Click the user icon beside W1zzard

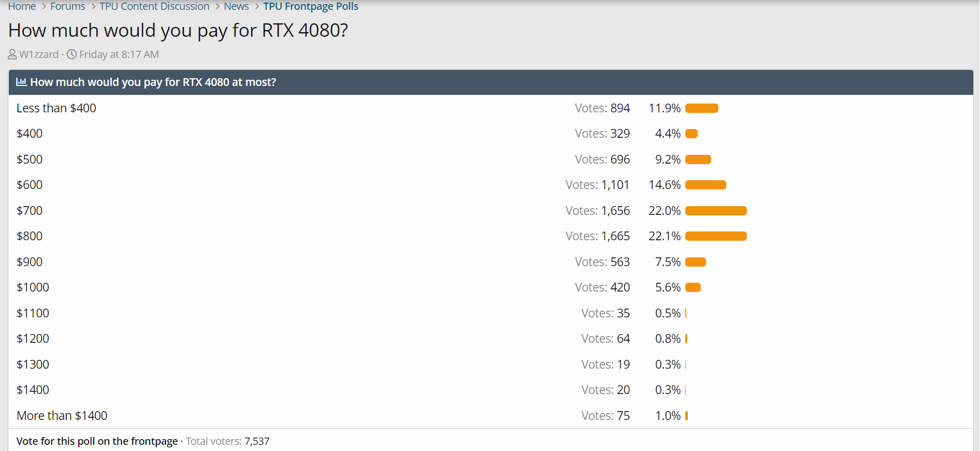(12, 54)
